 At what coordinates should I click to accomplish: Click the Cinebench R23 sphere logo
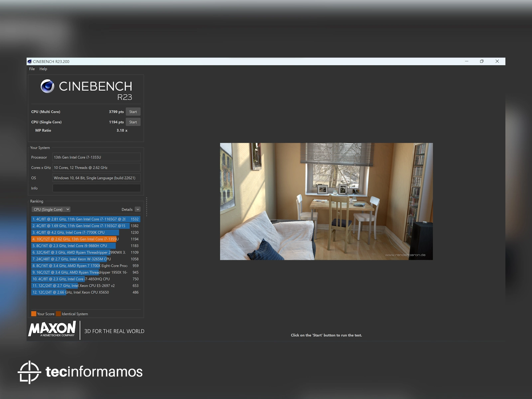[x=47, y=86]
